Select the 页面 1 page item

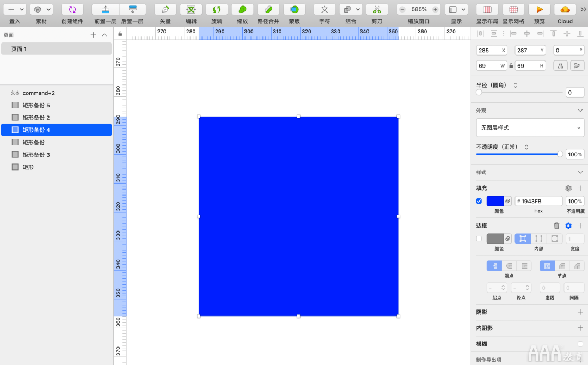tap(56, 49)
